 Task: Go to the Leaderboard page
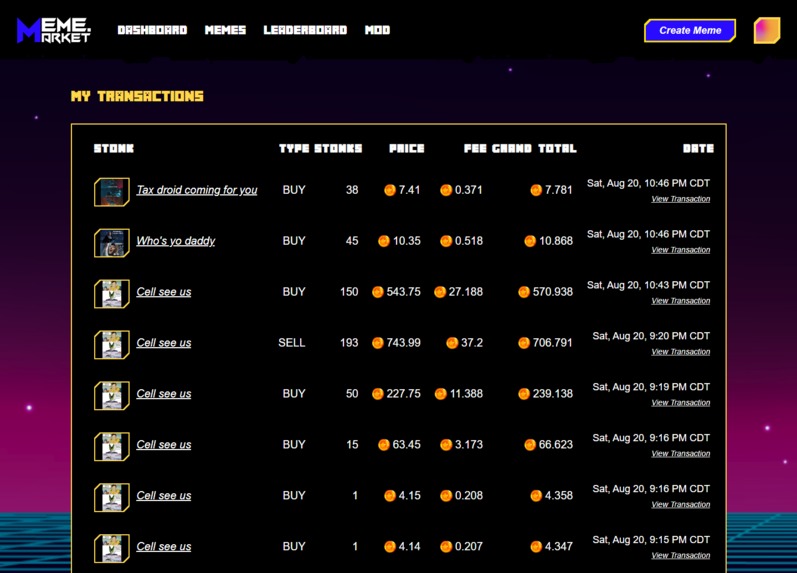[305, 31]
